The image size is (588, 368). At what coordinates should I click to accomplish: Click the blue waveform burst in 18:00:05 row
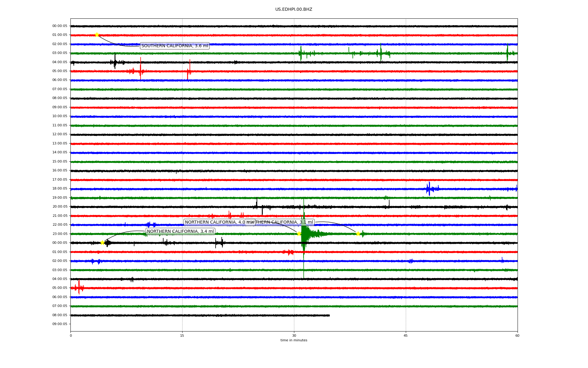[x=429, y=189]
